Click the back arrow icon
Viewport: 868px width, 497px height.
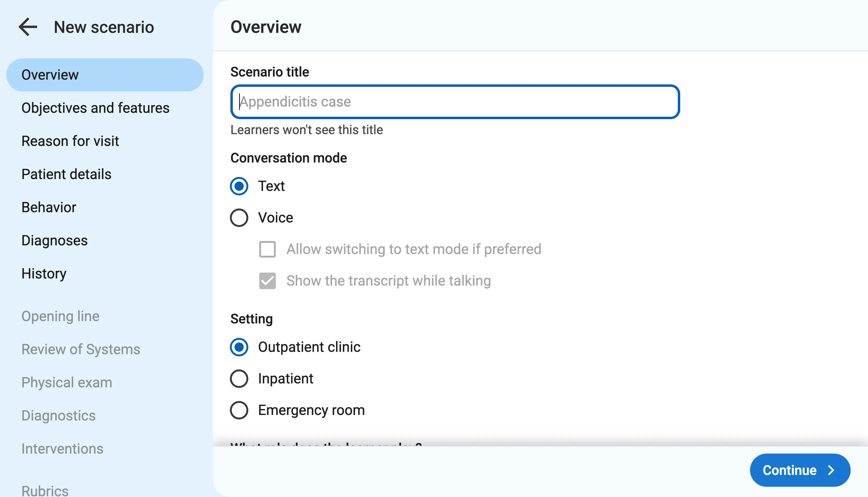click(28, 27)
